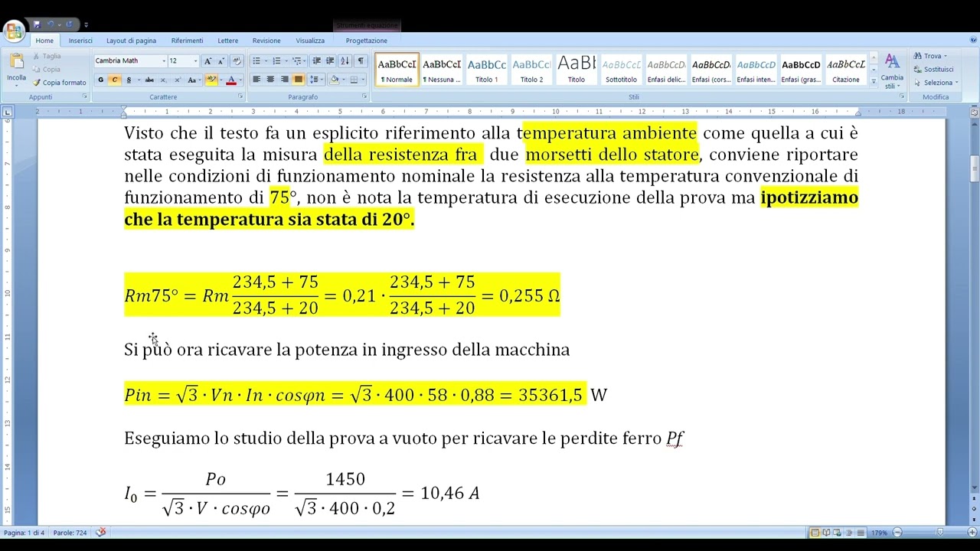Customize quick access toolbar dropdown arrow
This screenshot has height=551, width=980.
(86, 25)
